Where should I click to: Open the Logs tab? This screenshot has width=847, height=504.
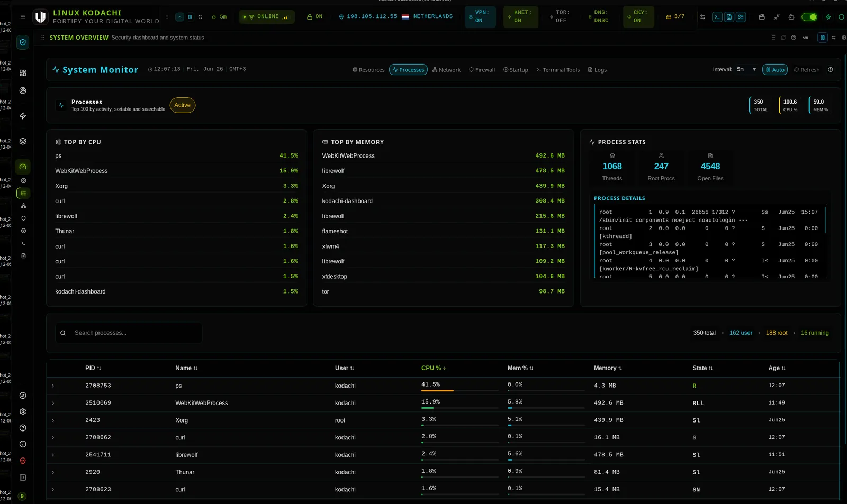(x=597, y=70)
